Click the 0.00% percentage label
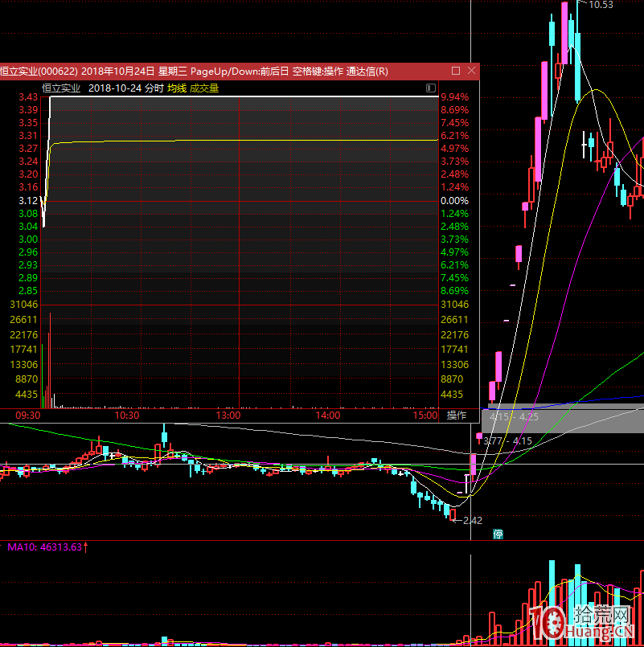 pos(454,201)
